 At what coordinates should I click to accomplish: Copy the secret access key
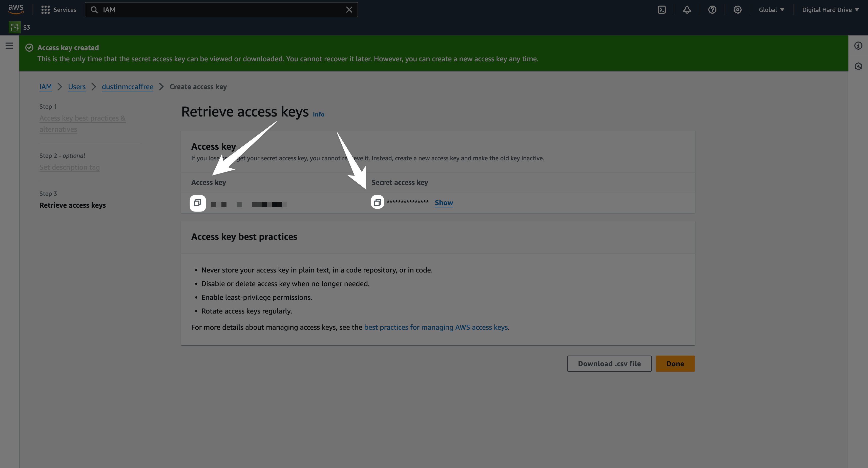377,202
